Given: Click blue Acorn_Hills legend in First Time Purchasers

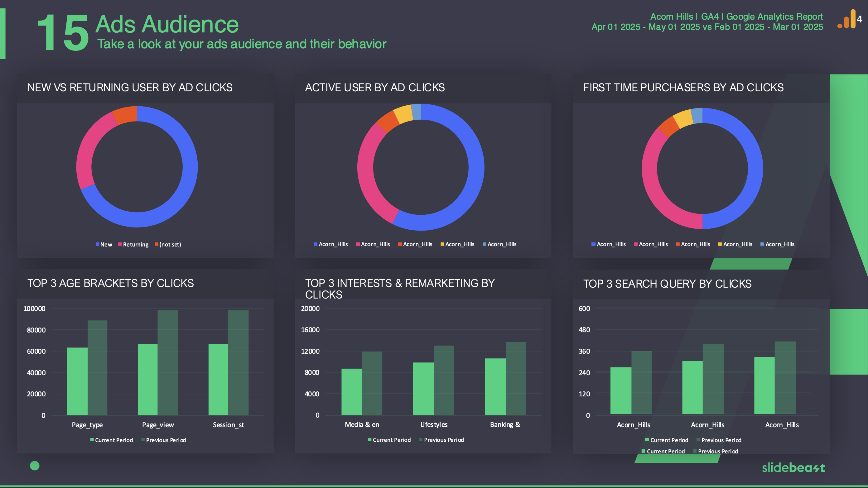Looking at the screenshot, I should pos(609,244).
